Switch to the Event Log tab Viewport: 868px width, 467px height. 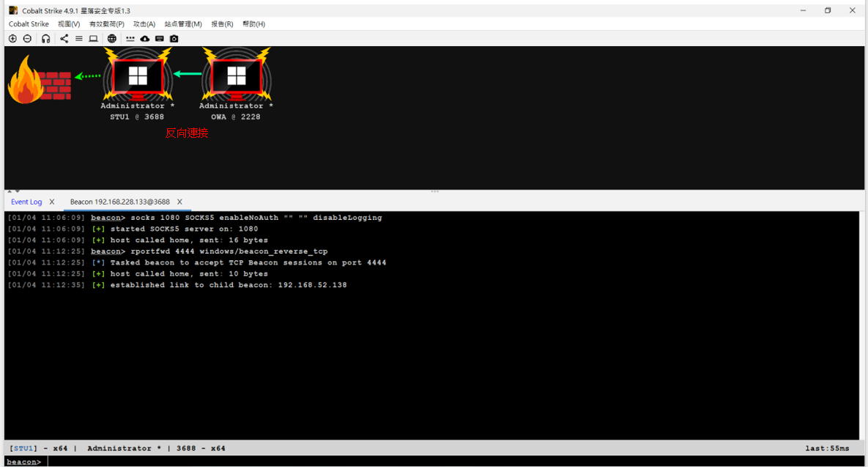[26, 202]
